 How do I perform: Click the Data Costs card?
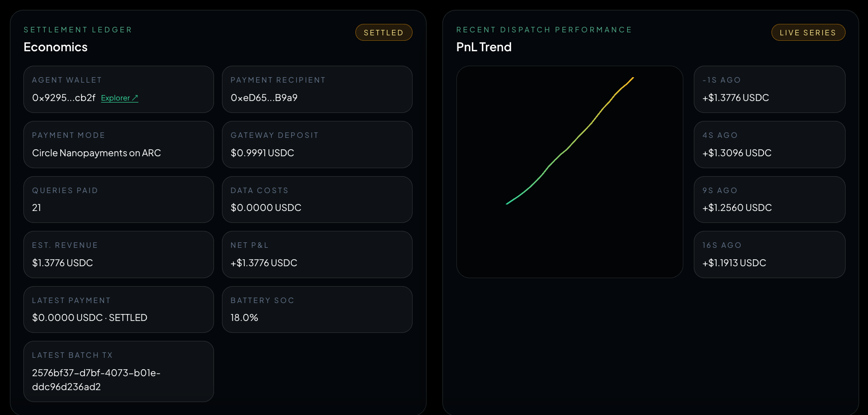pyautogui.click(x=317, y=200)
